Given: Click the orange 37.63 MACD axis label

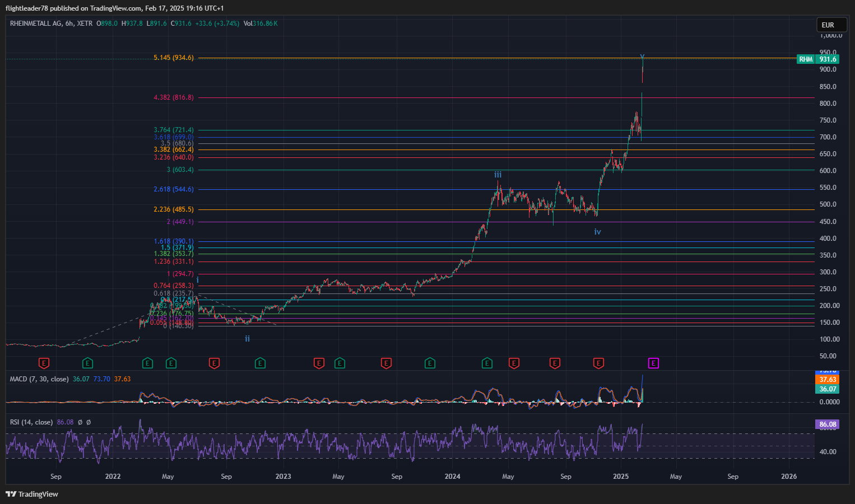Looking at the screenshot, I should point(828,380).
